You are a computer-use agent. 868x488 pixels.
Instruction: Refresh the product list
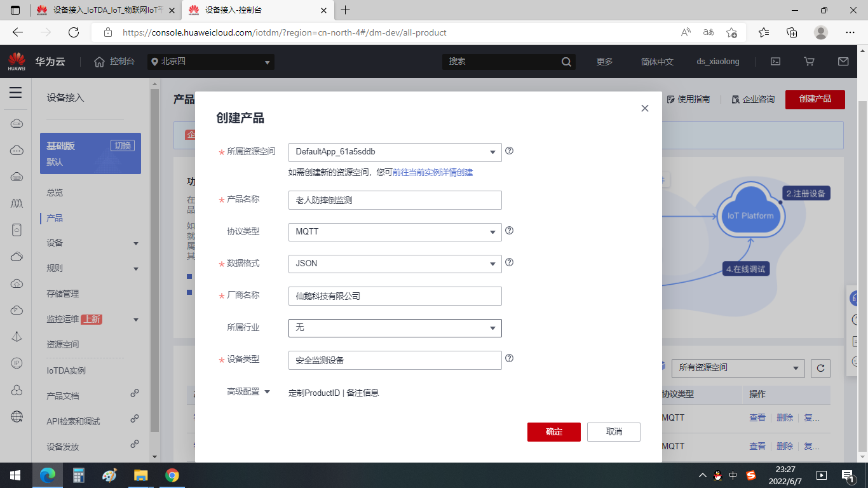[x=820, y=368]
